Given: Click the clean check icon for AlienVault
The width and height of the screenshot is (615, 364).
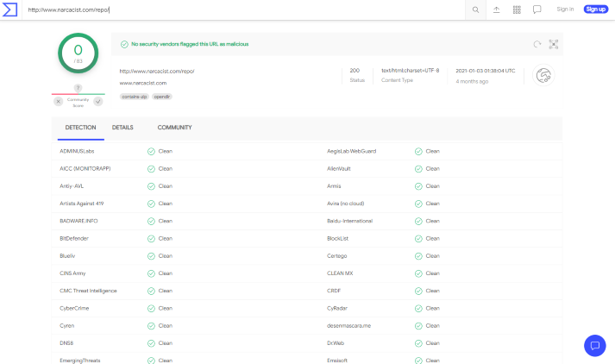Looking at the screenshot, I should 418,169.
